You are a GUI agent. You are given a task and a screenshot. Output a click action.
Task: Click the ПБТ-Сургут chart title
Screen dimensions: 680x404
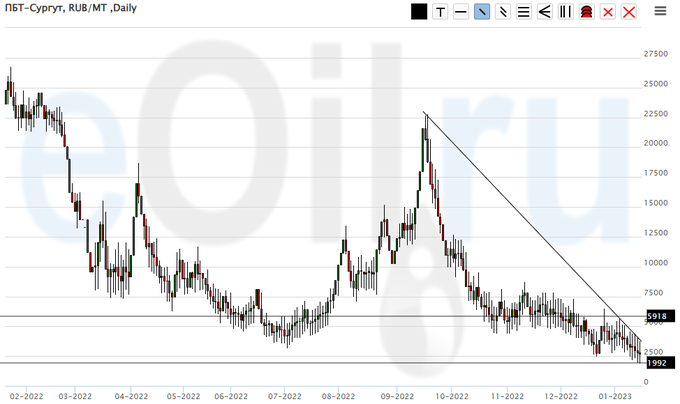click(70, 8)
